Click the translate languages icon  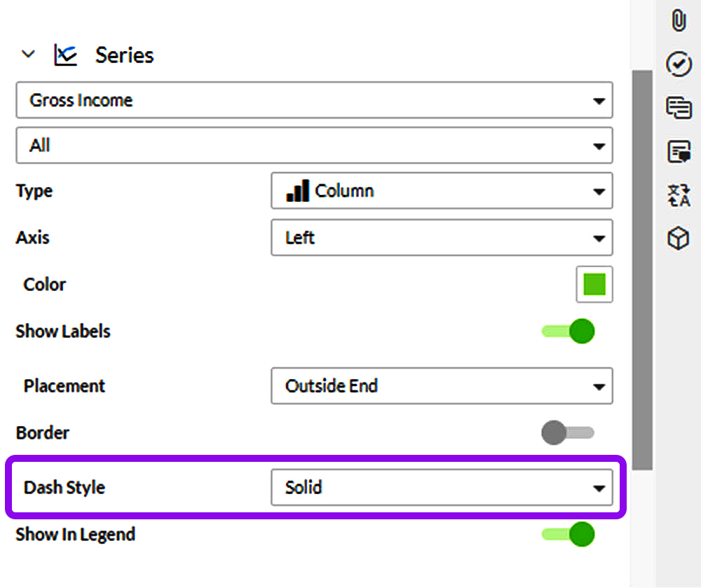pos(678,196)
